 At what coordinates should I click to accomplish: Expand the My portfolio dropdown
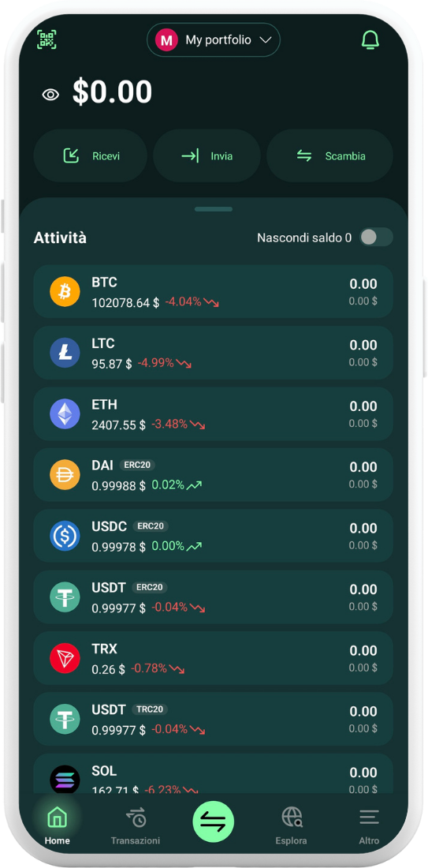[x=214, y=40]
